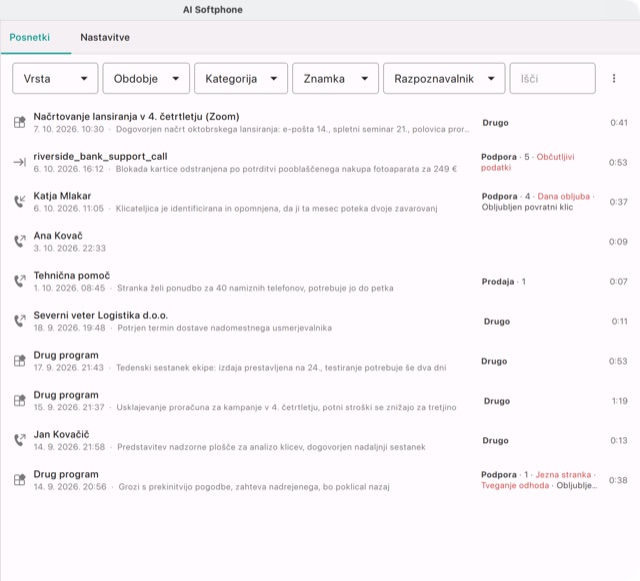640x581 pixels.
Task: Focus the Išči search field
Action: 552,78
